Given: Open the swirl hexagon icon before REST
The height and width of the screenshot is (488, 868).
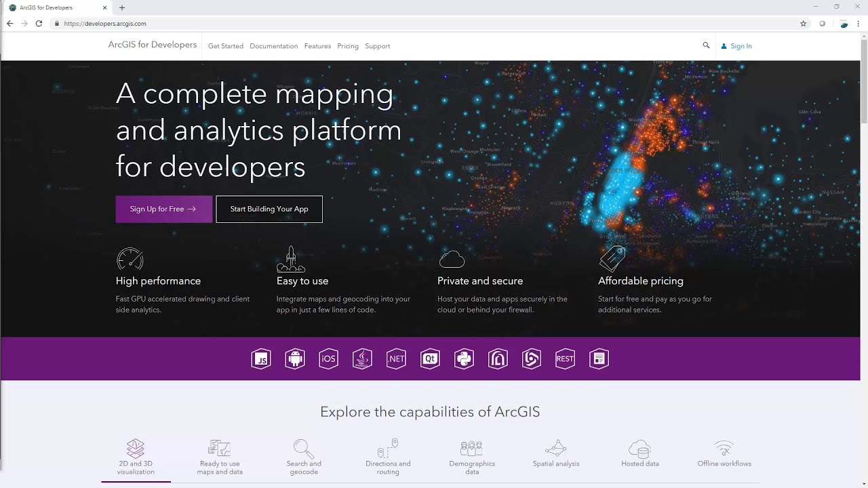Looking at the screenshot, I should (x=531, y=359).
